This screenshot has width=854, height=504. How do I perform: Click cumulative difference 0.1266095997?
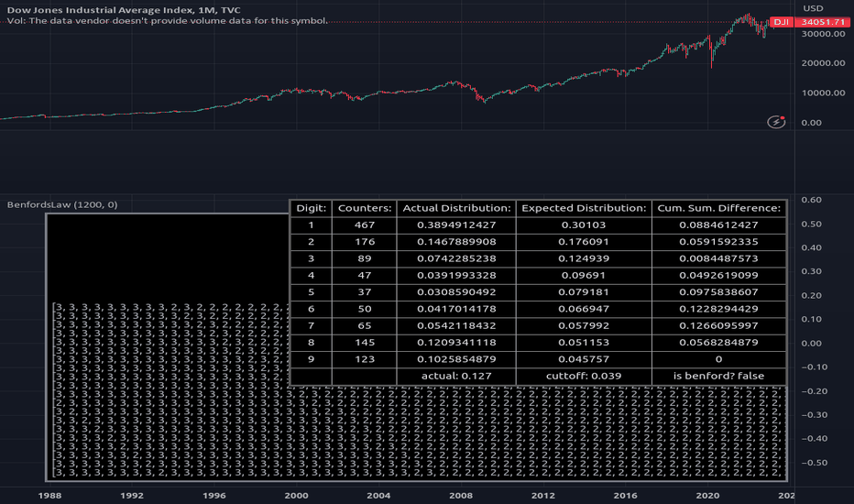click(719, 326)
